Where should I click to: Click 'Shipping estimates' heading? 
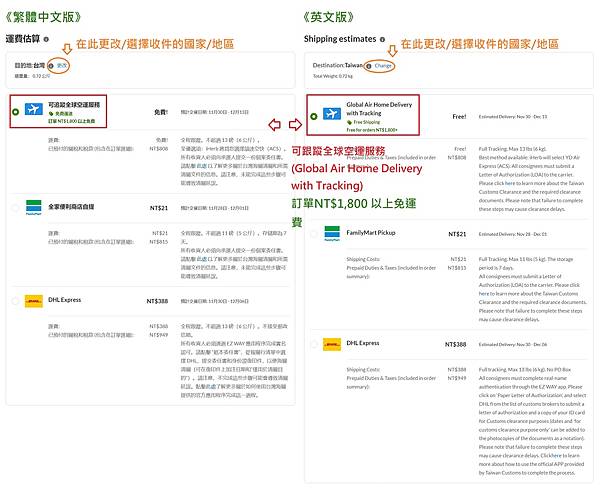(x=340, y=39)
